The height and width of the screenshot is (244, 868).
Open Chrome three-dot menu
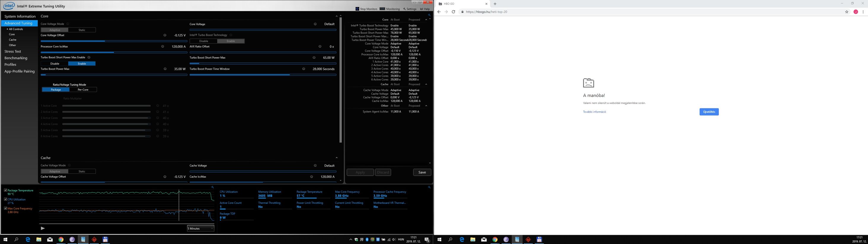[x=863, y=12]
